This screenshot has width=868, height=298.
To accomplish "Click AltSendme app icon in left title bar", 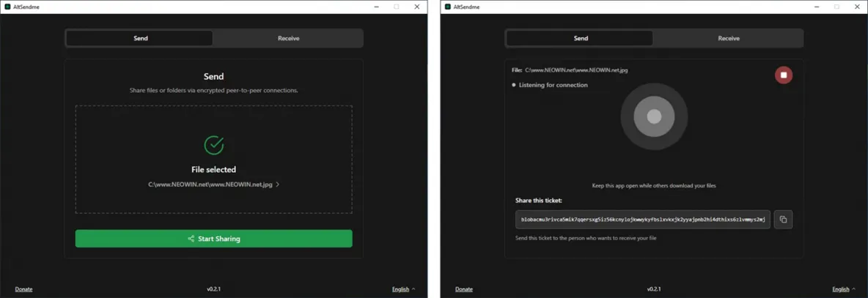I will [7, 7].
